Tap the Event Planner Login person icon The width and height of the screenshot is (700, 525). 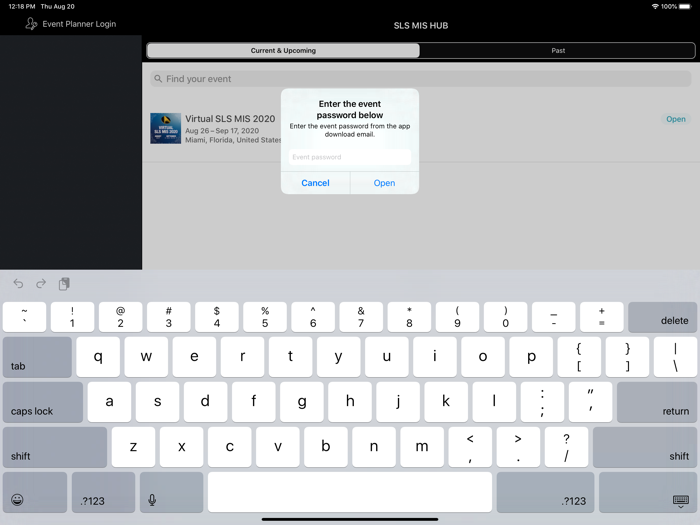coord(31,24)
